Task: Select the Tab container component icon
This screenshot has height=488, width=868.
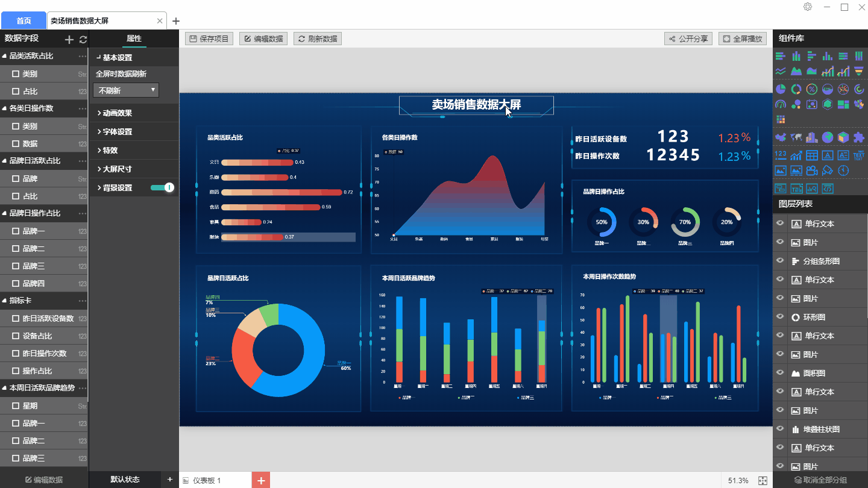Action: pos(796,189)
